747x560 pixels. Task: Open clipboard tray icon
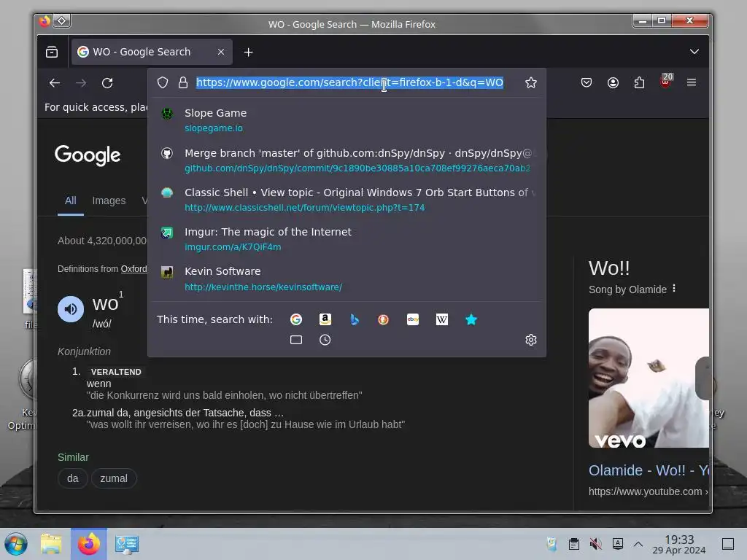(x=574, y=544)
